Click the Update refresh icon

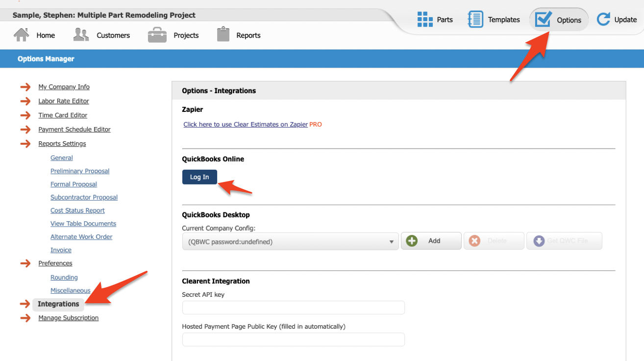tap(603, 20)
